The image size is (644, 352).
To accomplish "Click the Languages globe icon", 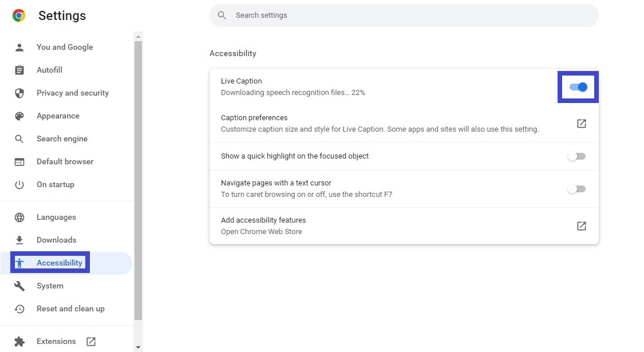I will [19, 217].
